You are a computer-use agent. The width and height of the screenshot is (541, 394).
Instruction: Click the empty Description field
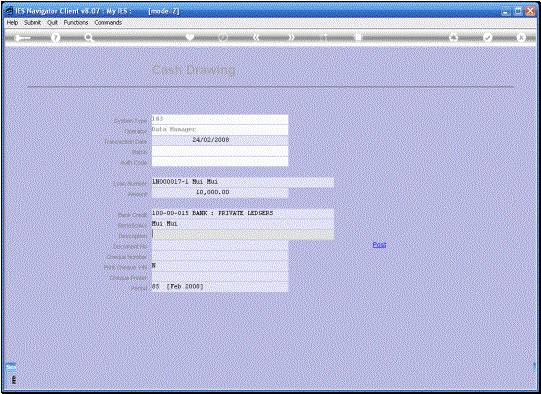point(243,234)
